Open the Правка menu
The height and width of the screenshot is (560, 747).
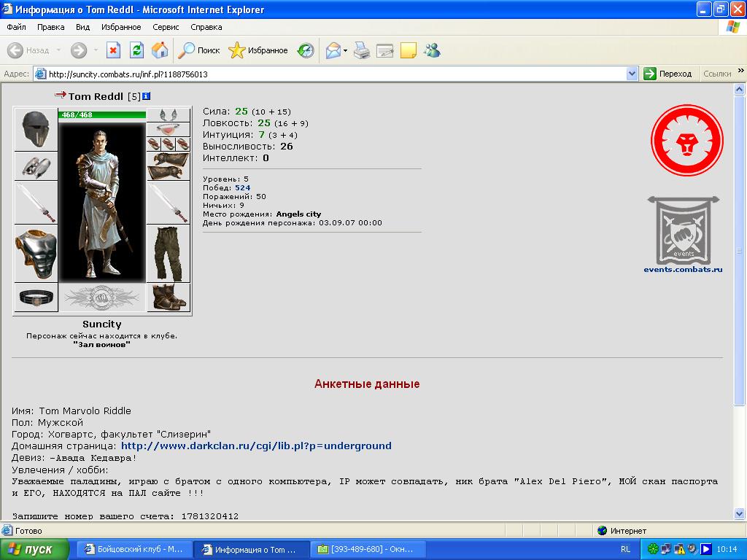click(50, 27)
